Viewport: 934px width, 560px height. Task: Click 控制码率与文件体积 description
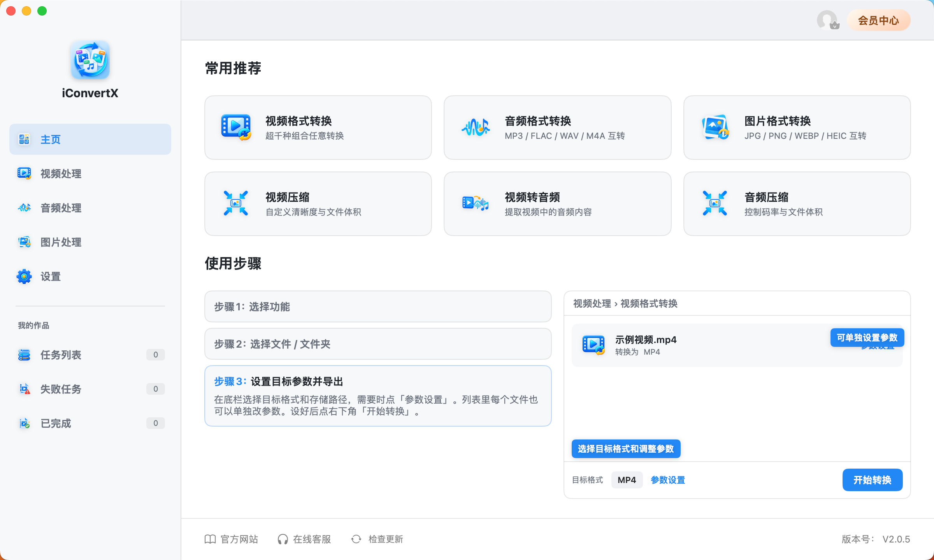click(x=783, y=212)
